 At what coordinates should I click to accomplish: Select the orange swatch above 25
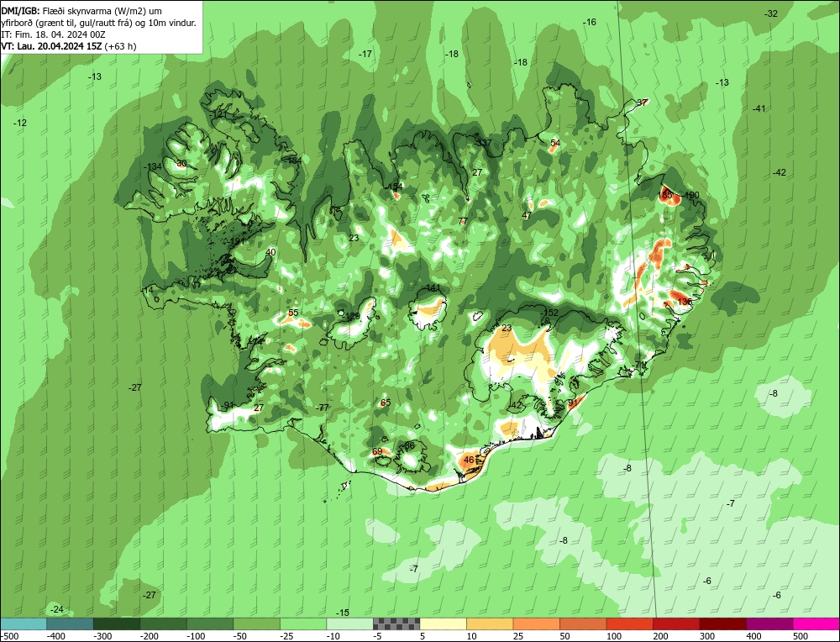tap(536, 624)
